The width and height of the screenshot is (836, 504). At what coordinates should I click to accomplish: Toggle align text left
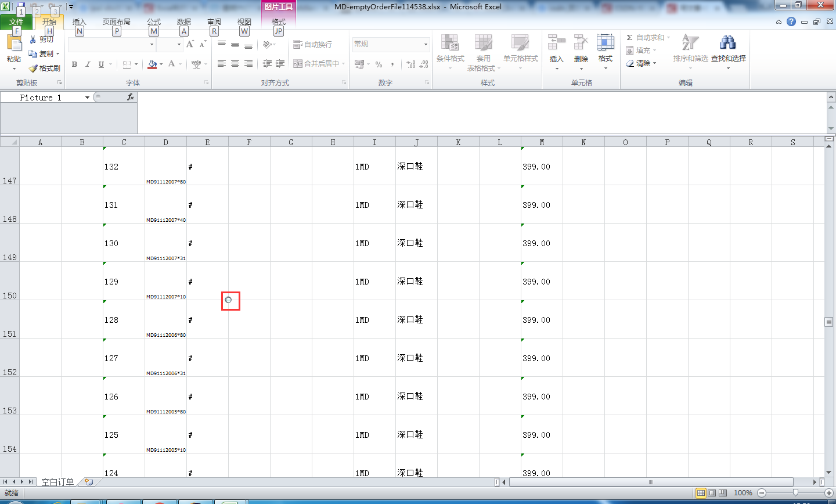(222, 64)
